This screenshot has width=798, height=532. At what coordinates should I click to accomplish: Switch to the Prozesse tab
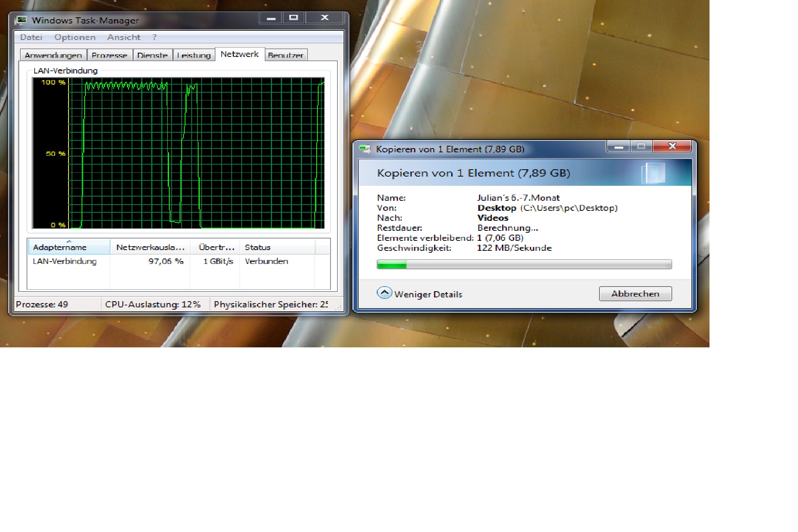tap(110, 55)
